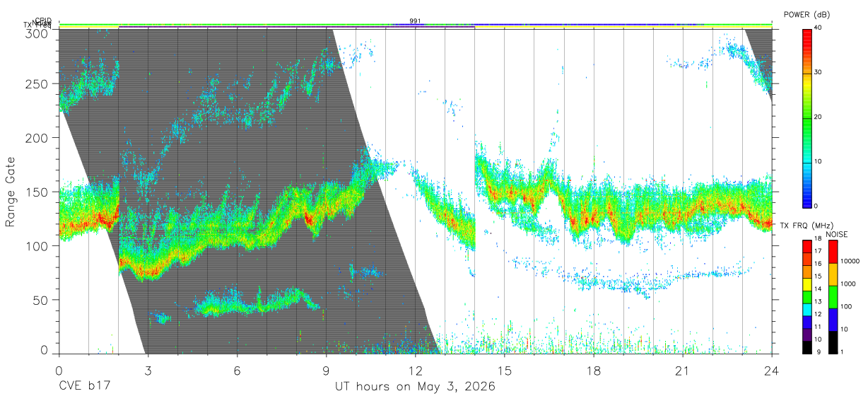Click the POWER (dB) color bar
Image resolution: width=868 pixels, height=401 pixels.
807,117
